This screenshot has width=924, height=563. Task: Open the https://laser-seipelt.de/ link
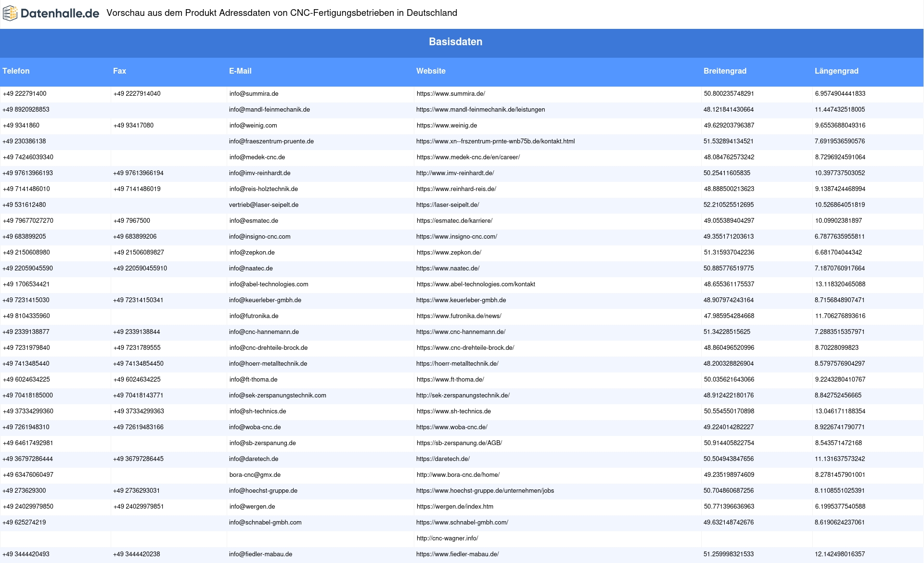pyautogui.click(x=448, y=205)
